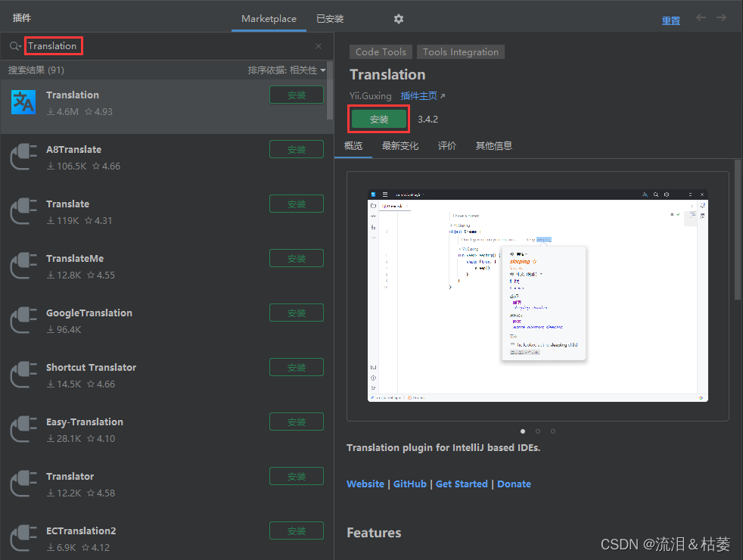Install the Translate plugin
Viewport: 743px width, 560px height.
pos(297,204)
